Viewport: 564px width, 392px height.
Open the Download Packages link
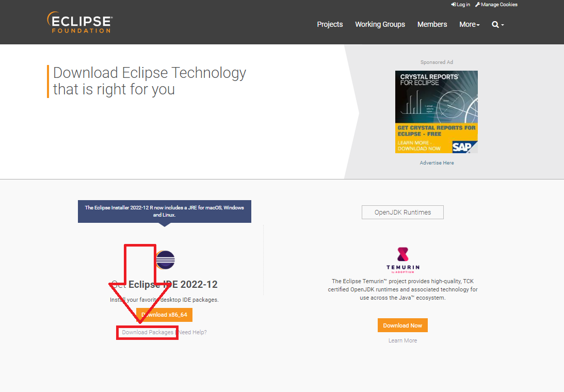[148, 332]
